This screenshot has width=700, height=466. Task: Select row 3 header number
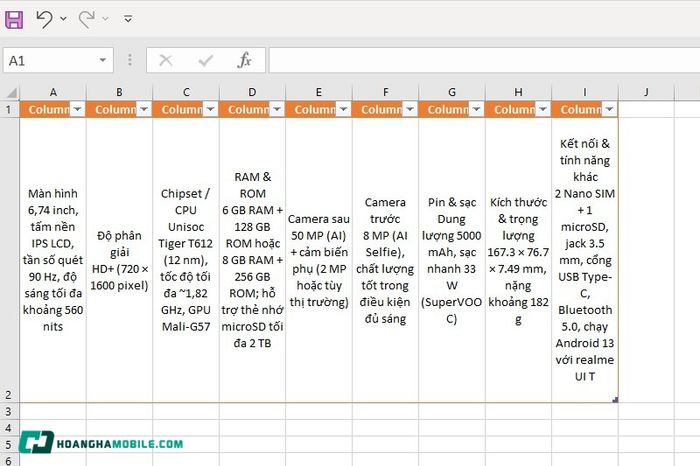click(9, 411)
